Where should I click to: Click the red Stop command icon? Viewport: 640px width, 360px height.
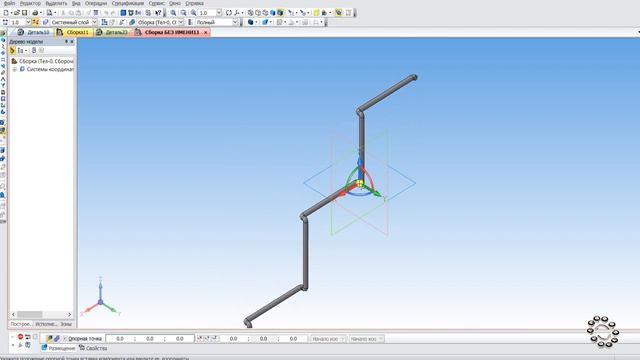(20, 337)
